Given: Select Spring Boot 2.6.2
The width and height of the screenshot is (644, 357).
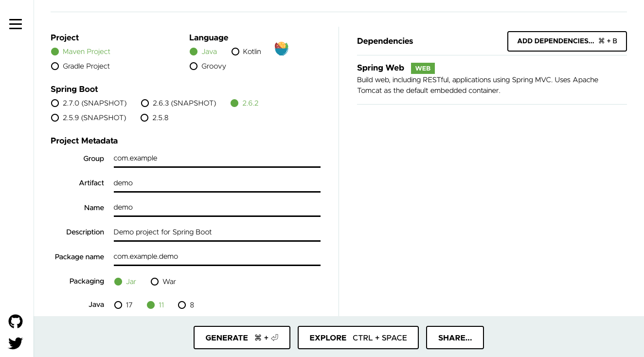Looking at the screenshot, I should pos(245,103).
